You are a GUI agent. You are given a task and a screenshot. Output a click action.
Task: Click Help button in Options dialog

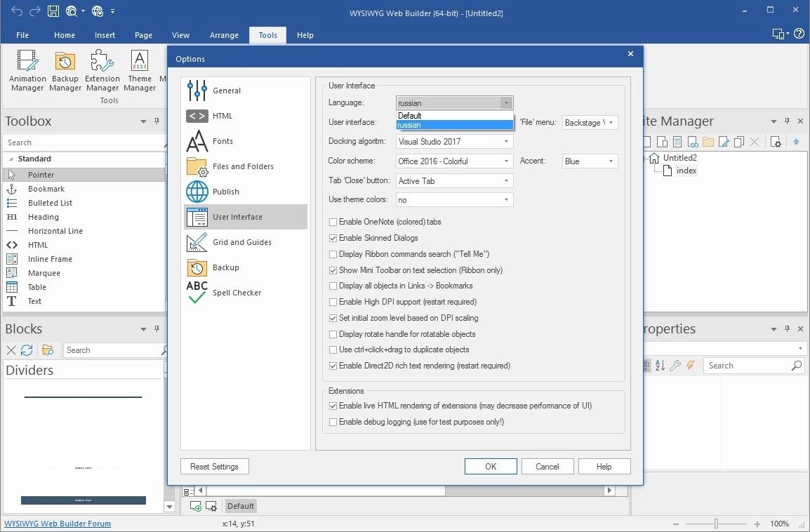point(604,467)
